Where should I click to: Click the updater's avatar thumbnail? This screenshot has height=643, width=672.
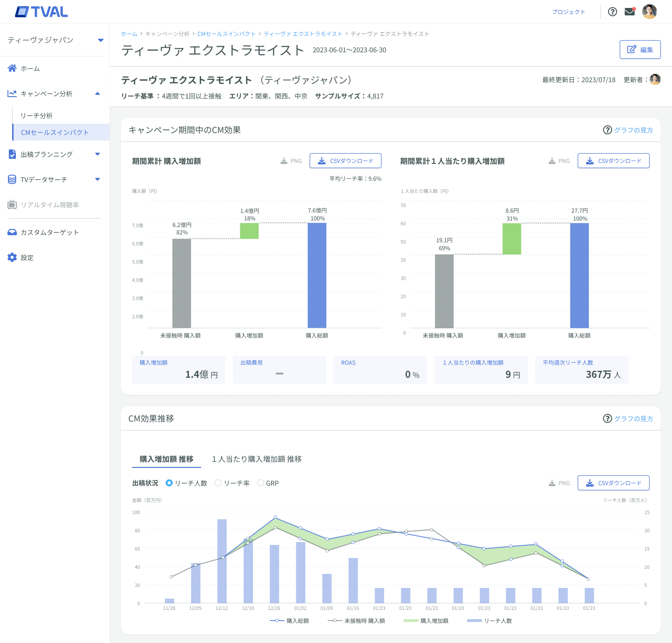coord(656,79)
